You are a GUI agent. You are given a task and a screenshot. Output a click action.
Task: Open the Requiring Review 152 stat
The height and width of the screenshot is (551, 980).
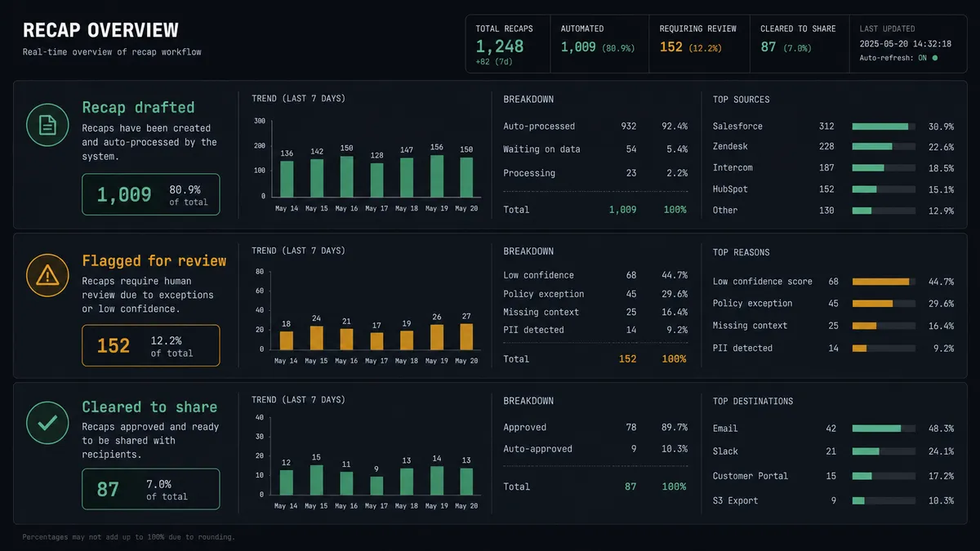699,44
